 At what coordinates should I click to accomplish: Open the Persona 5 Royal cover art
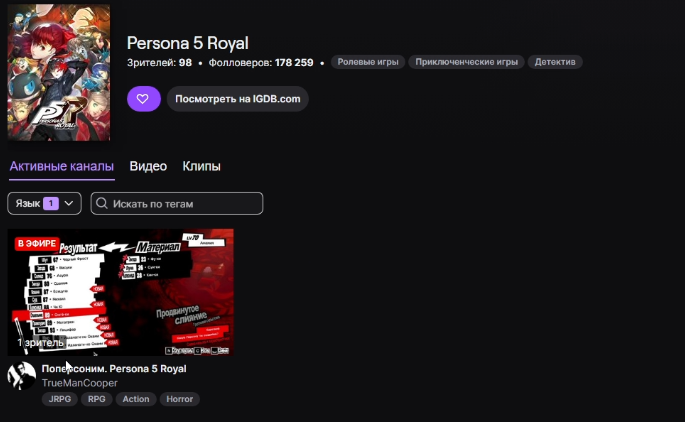59,73
